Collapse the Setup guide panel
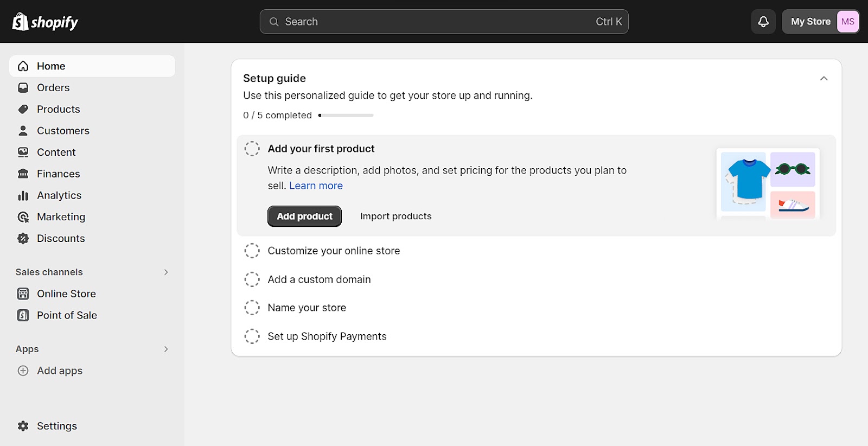Screen dimensions: 868x446 coord(824,78)
